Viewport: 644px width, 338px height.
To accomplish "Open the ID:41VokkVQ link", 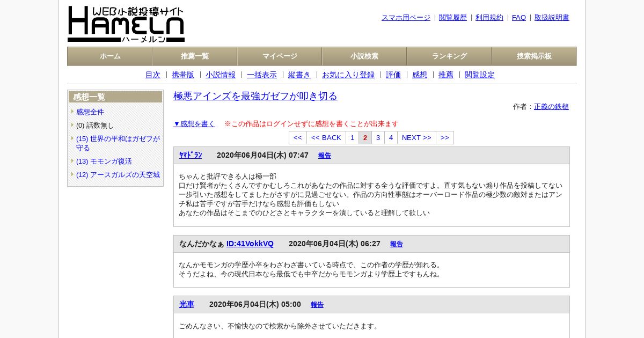I will pyautogui.click(x=250, y=244).
